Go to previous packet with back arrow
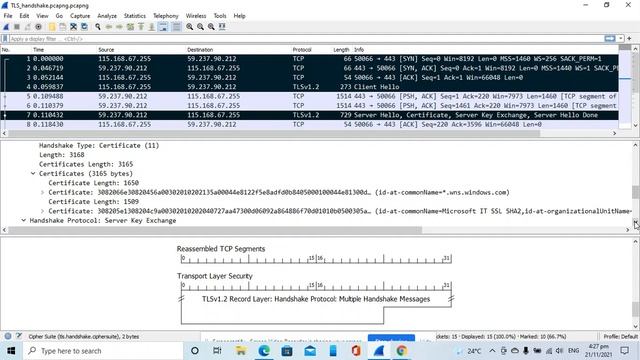The image size is (640, 360). point(109,27)
